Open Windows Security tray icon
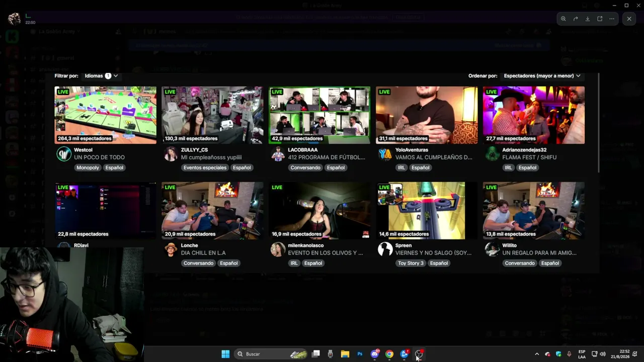Screen dimensions: 644x362 (558, 354)
